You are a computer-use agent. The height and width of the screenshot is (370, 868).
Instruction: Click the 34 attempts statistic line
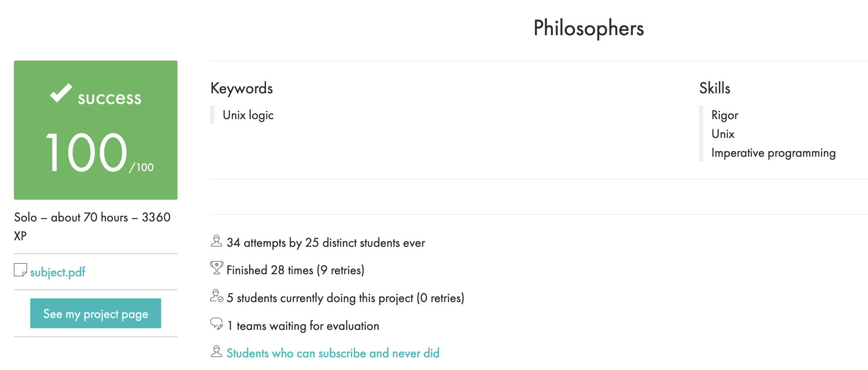[x=326, y=242]
